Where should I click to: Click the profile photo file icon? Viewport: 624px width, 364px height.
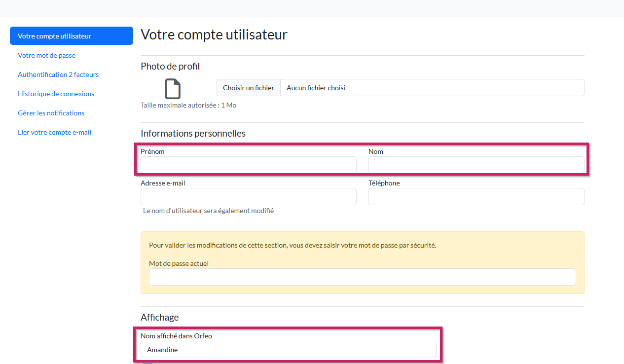click(x=172, y=89)
